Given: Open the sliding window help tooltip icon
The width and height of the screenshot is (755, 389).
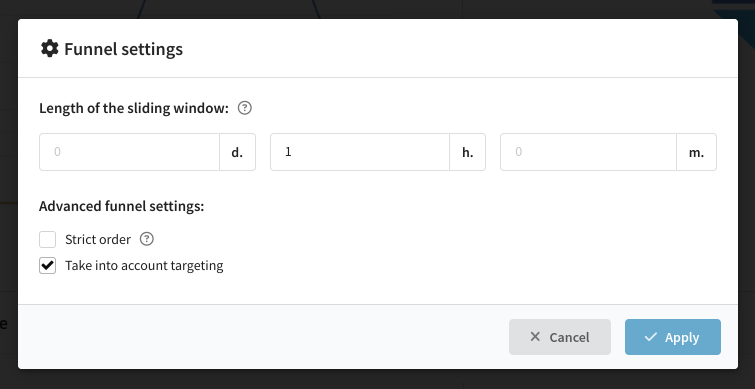Looking at the screenshot, I should tap(245, 108).
